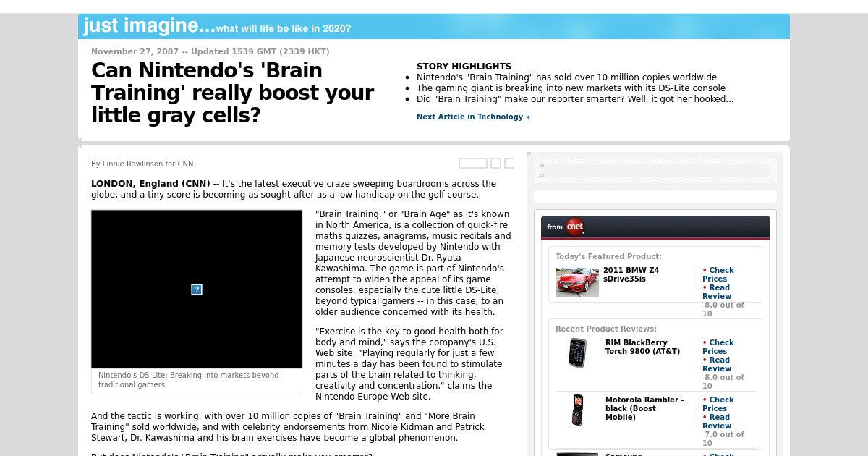Open Motorola Rambler black product link
Screen dimensions: 868x456
pyautogui.click(x=644, y=408)
